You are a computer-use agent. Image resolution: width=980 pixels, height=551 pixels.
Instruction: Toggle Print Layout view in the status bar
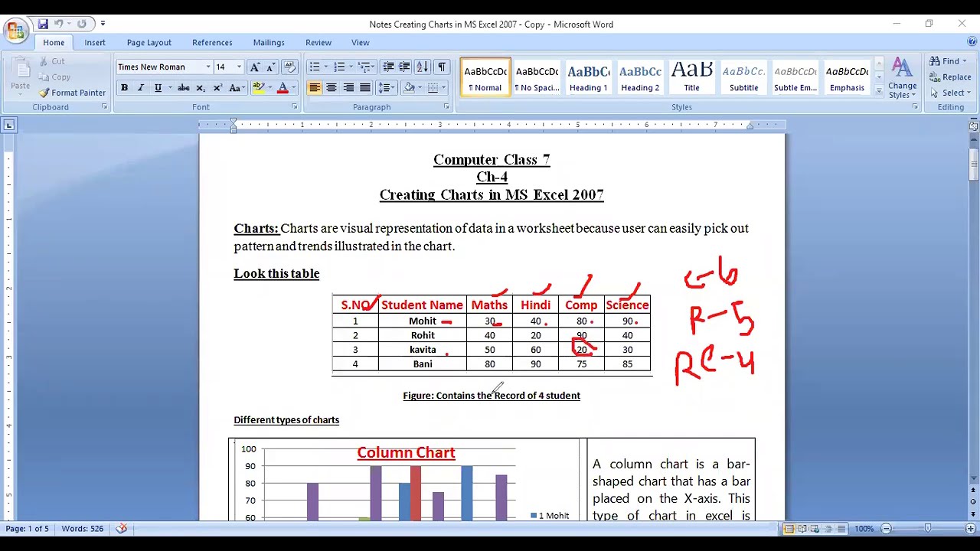click(789, 529)
